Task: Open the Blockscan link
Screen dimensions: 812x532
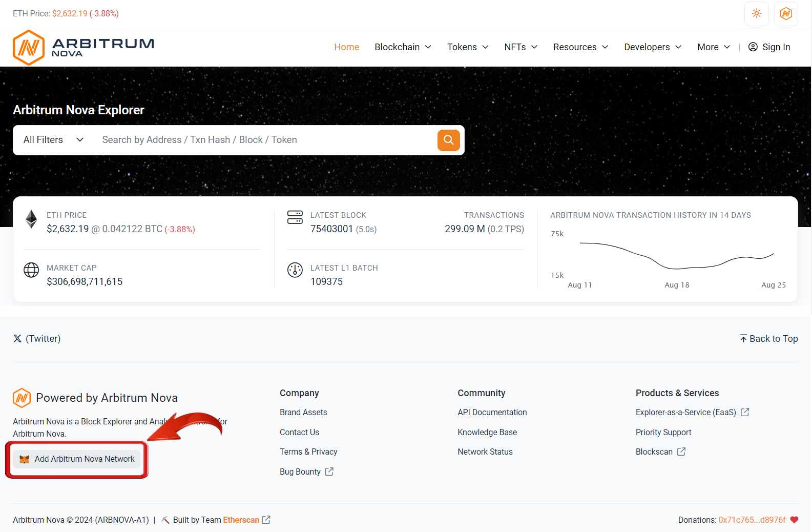Action: 654,452
